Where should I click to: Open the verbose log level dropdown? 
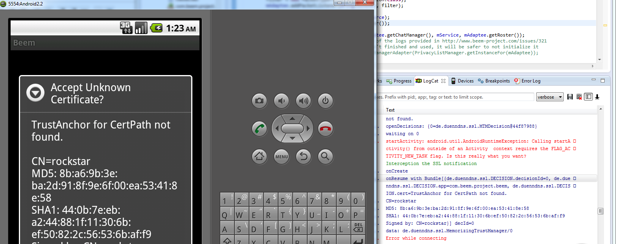pyautogui.click(x=550, y=97)
